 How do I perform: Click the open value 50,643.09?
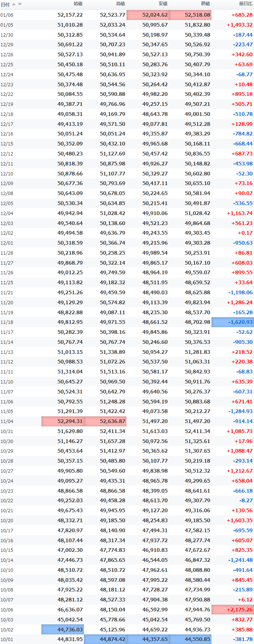click(70, 194)
